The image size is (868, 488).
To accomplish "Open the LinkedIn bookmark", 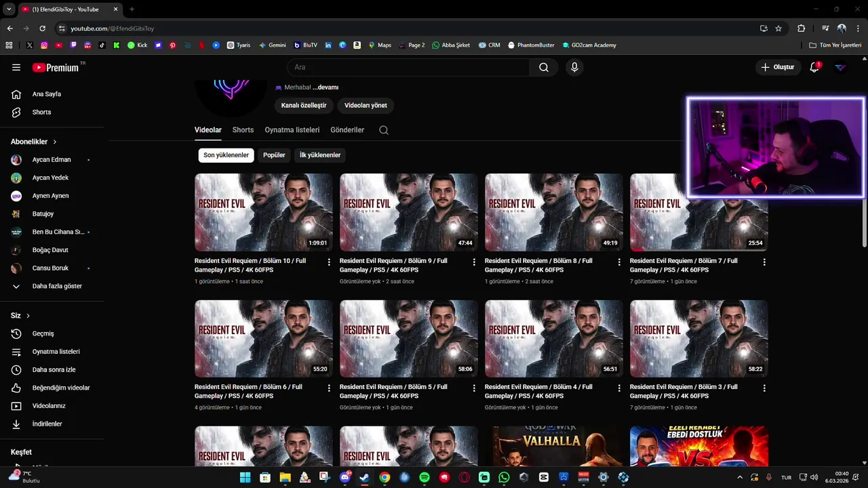I will coord(328,45).
